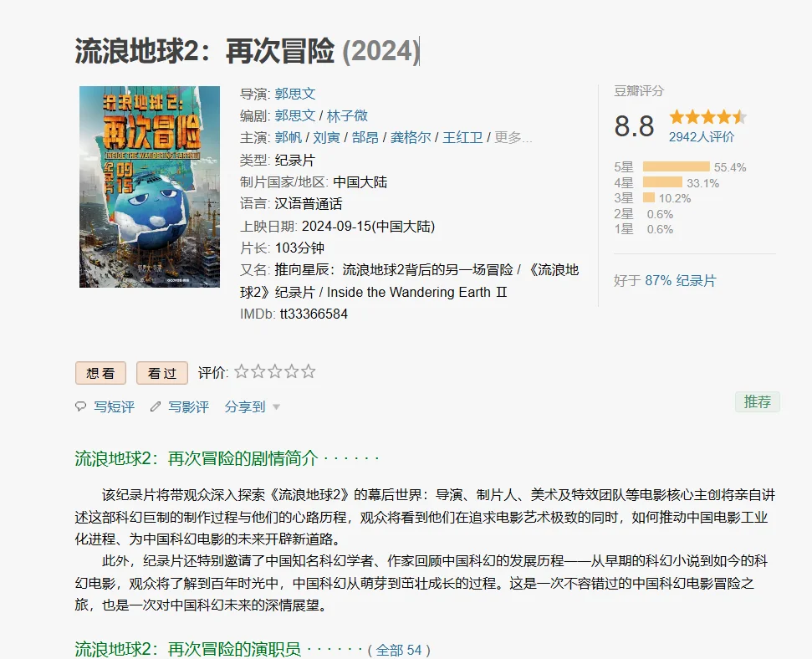
Task: Click the 10.2% three-star percentage
Action: click(x=675, y=198)
